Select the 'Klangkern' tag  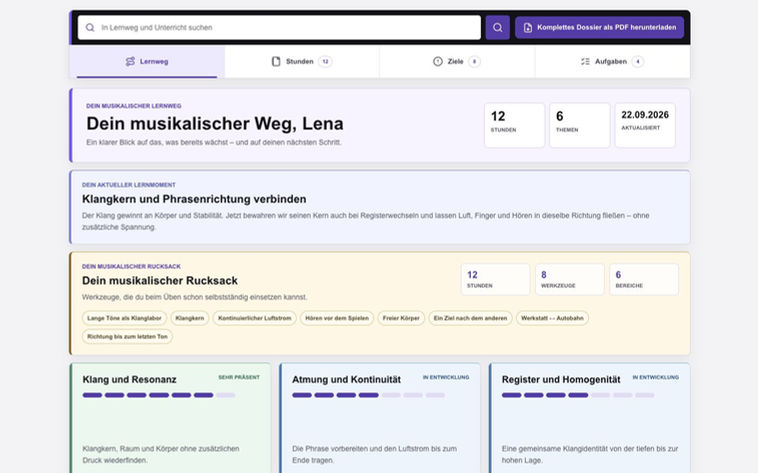click(x=190, y=318)
